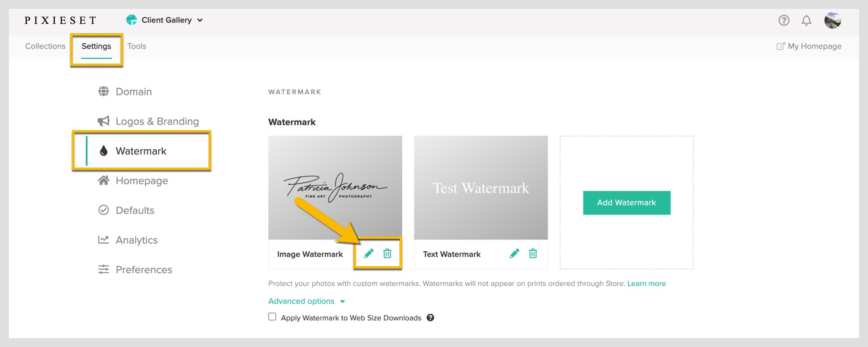Switch to the Collections tab
Screen dimensions: 868x347
pyautogui.click(x=45, y=46)
